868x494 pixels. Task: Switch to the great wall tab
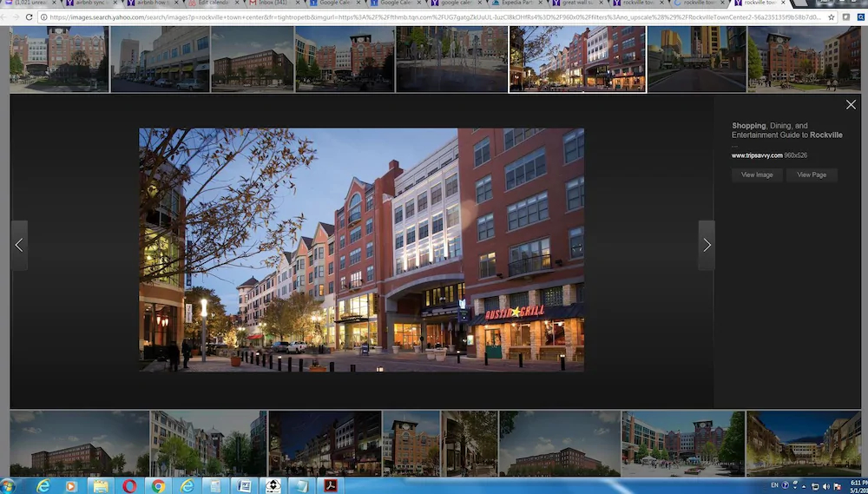[x=575, y=3]
